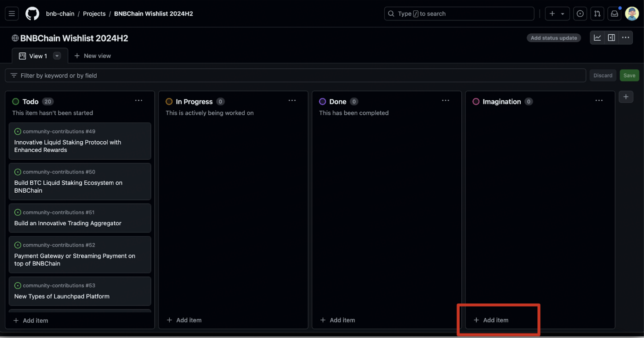Viewport: 644px width, 338px height.
Task: Open the hamburger navigation menu
Action: tap(12, 14)
